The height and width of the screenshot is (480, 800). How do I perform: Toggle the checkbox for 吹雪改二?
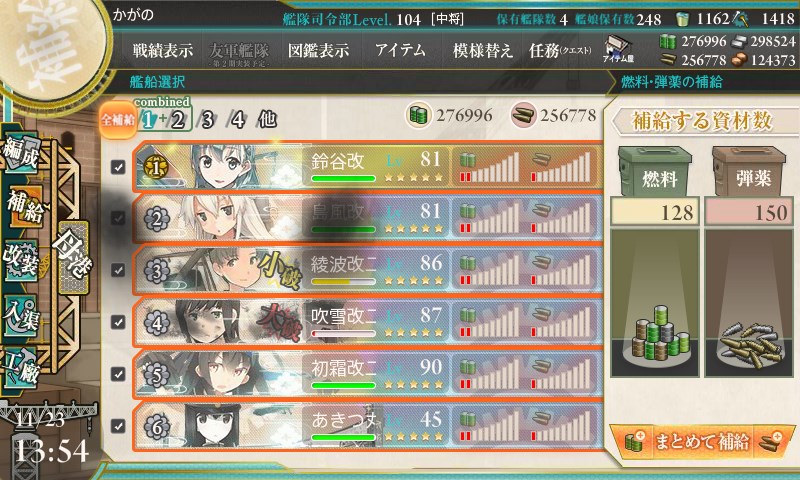118,322
